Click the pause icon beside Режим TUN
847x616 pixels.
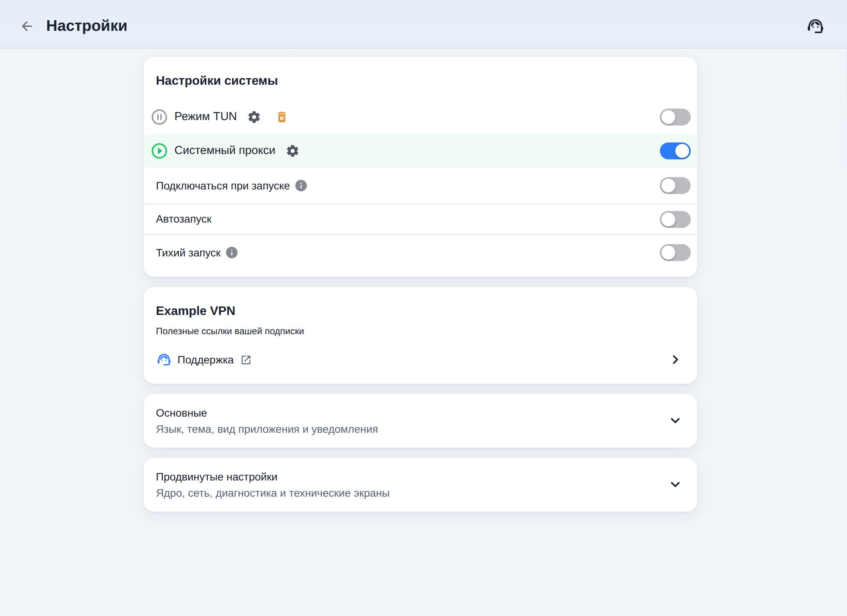click(x=159, y=117)
